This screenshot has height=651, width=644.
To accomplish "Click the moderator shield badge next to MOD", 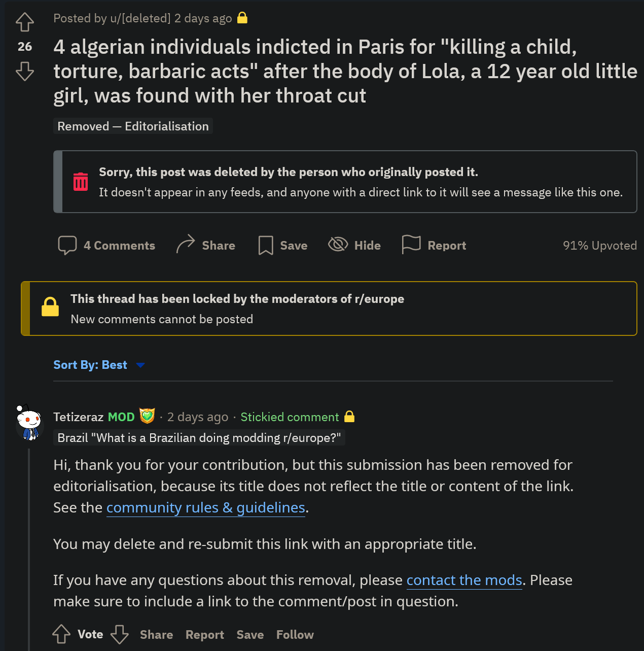I will (147, 416).
